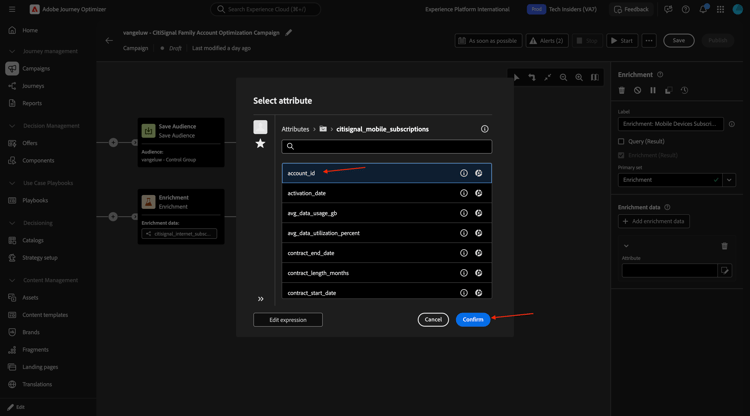Click Add enrichment data button

pyautogui.click(x=653, y=221)
